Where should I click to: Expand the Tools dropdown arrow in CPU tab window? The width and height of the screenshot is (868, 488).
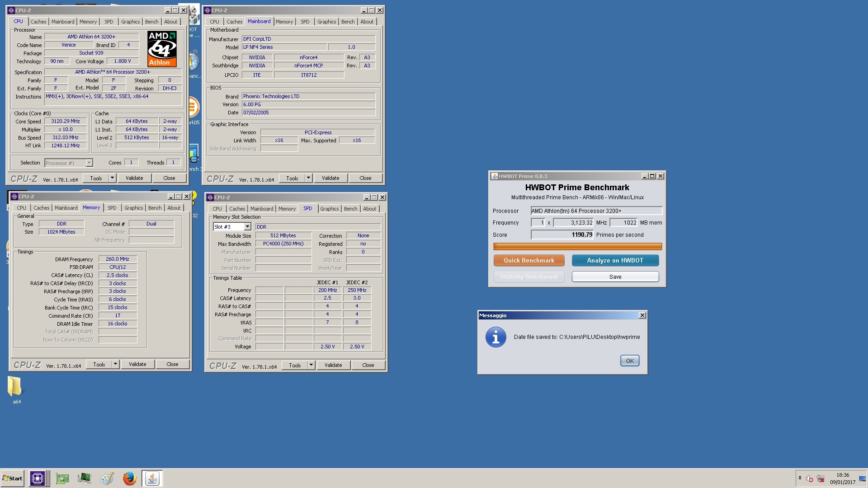coord(112,178)
